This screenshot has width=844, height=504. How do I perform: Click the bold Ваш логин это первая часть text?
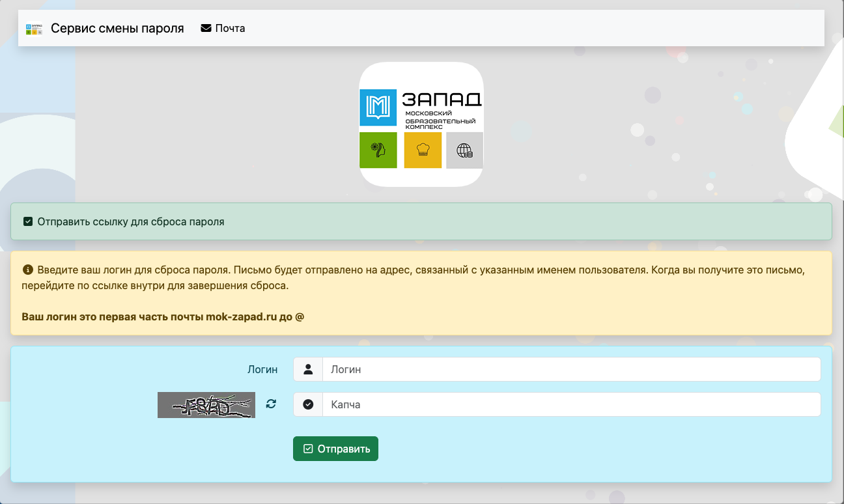(x=163, y=317)
